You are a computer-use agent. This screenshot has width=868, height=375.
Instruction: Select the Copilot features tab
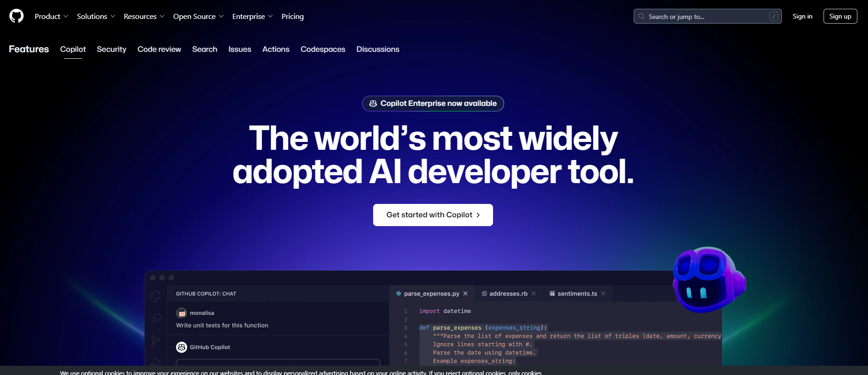pyautogui.click(x=73, y=49)
